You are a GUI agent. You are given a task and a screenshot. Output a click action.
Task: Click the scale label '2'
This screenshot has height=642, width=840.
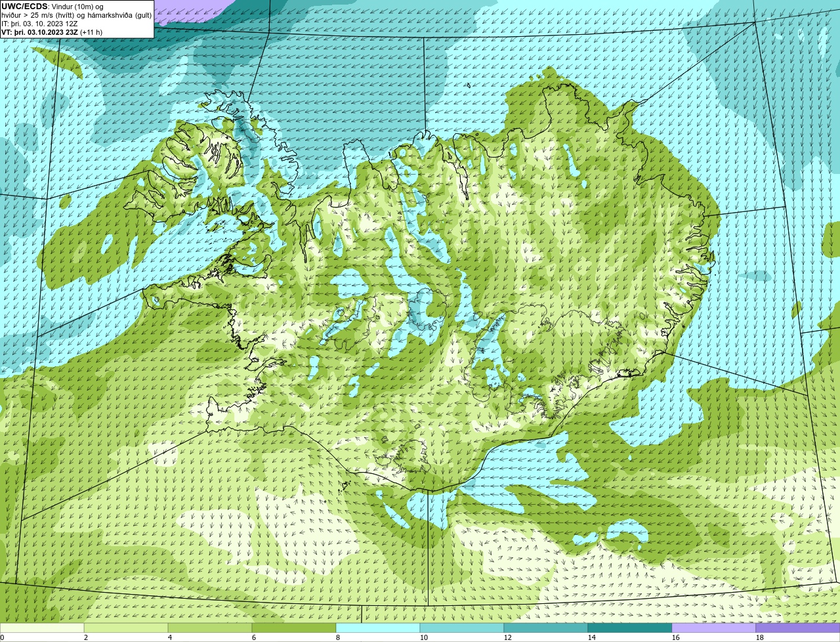pyautogui.click(x=85, y=637)
